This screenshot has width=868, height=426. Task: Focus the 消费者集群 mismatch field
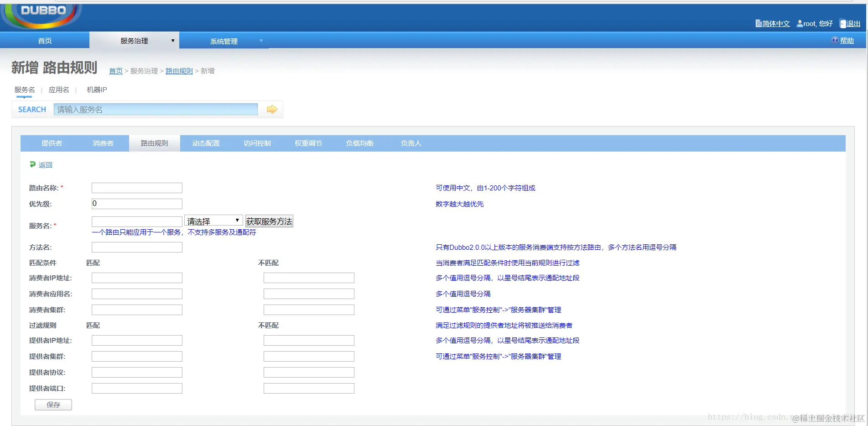tap(309, 310)
